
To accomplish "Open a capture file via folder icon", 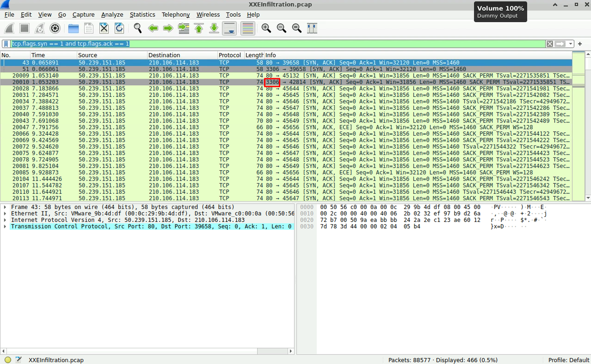I will tap(73, 29).
